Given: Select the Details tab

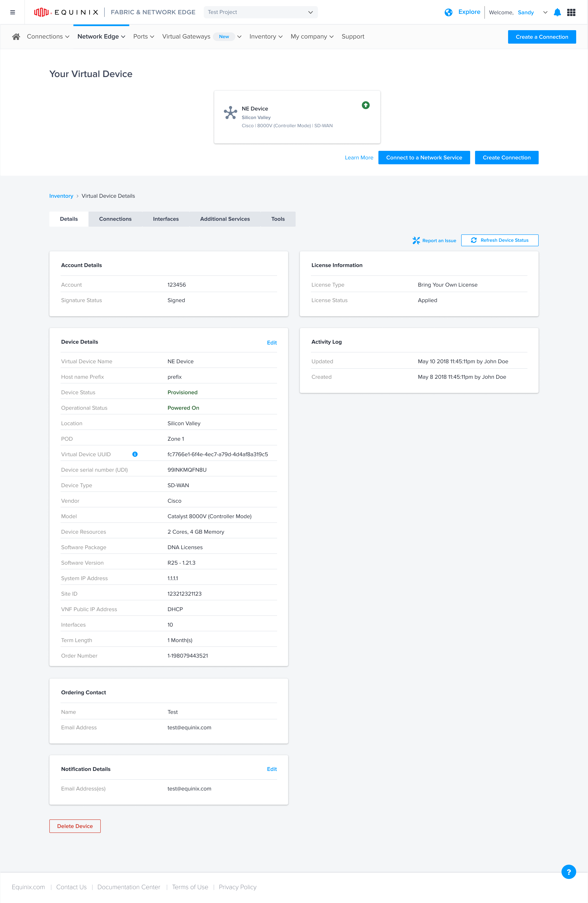Looking at the screenshot, I should [x=69, y=219].
